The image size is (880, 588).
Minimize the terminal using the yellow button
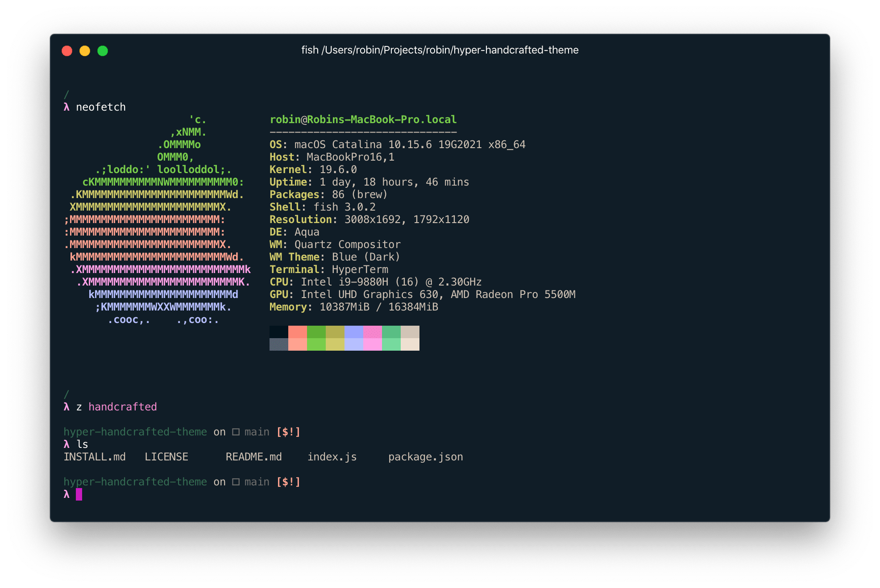coord(85,51)
